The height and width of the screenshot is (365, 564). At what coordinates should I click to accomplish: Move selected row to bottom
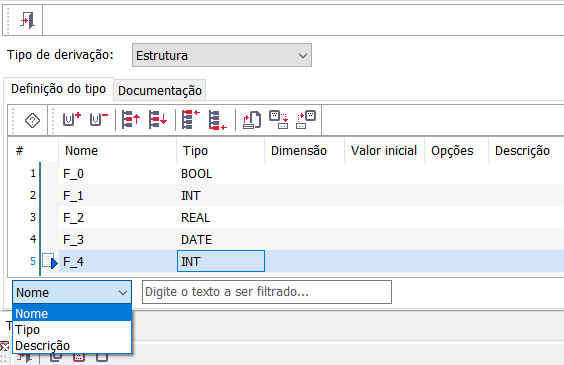(x=218, y=120)
